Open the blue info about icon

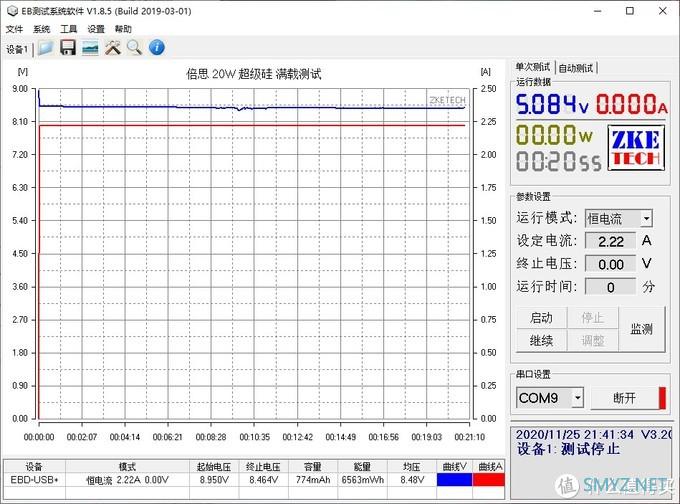point(157,48)
